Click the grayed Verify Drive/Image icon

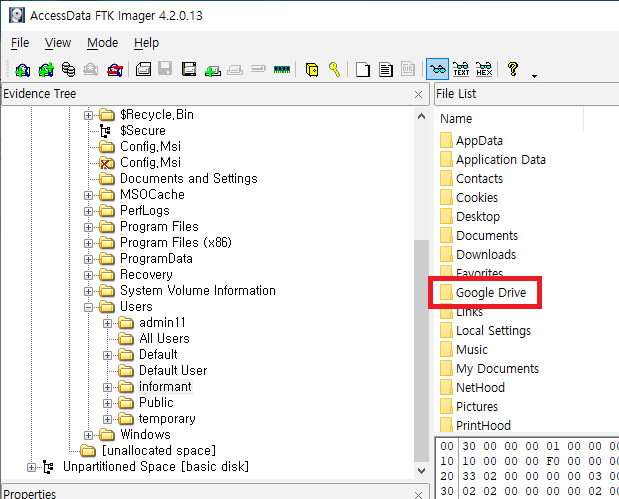pos(258,69)
